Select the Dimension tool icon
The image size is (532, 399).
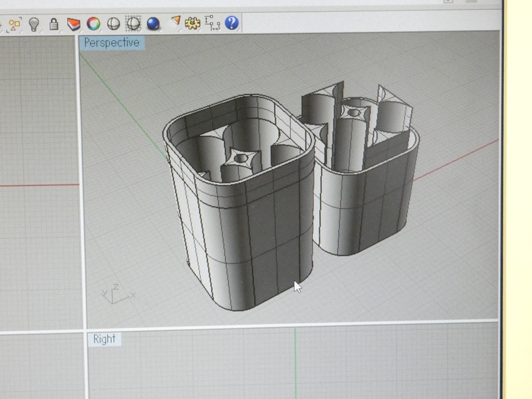212,23
